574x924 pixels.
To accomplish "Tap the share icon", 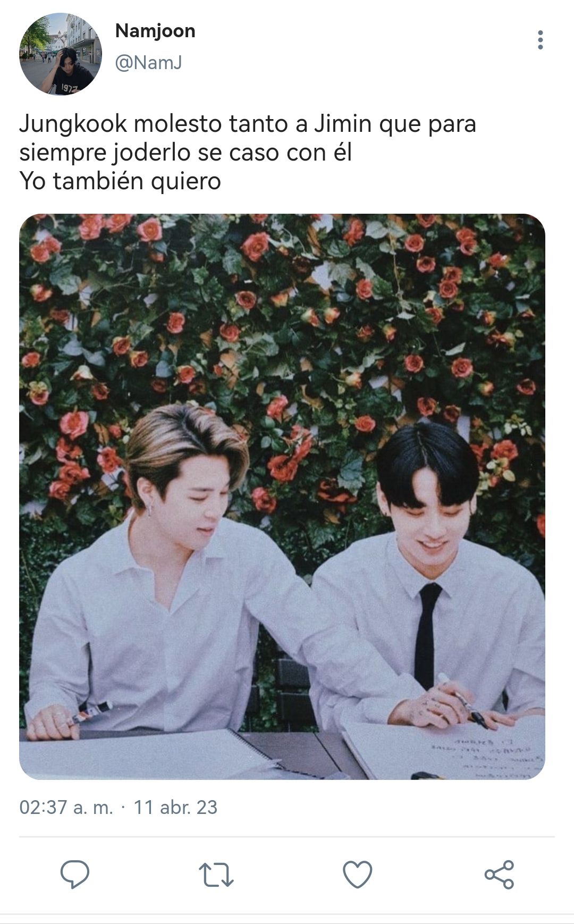I will [x=499, y=874].
